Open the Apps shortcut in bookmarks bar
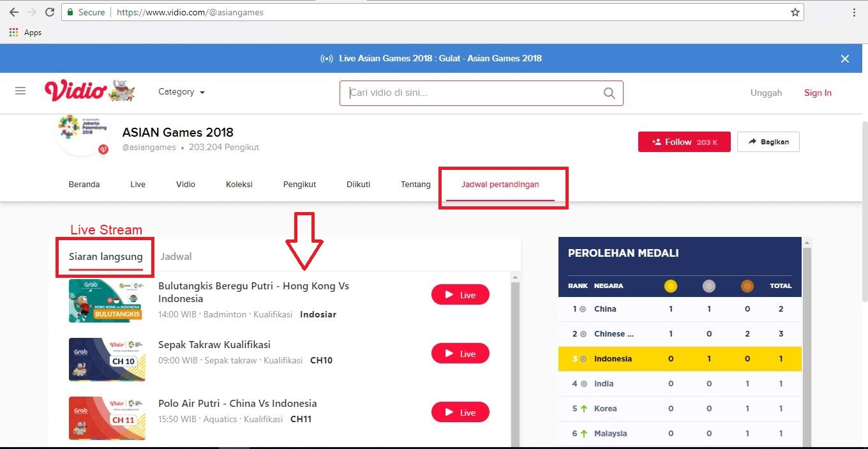 pos(26,33)
